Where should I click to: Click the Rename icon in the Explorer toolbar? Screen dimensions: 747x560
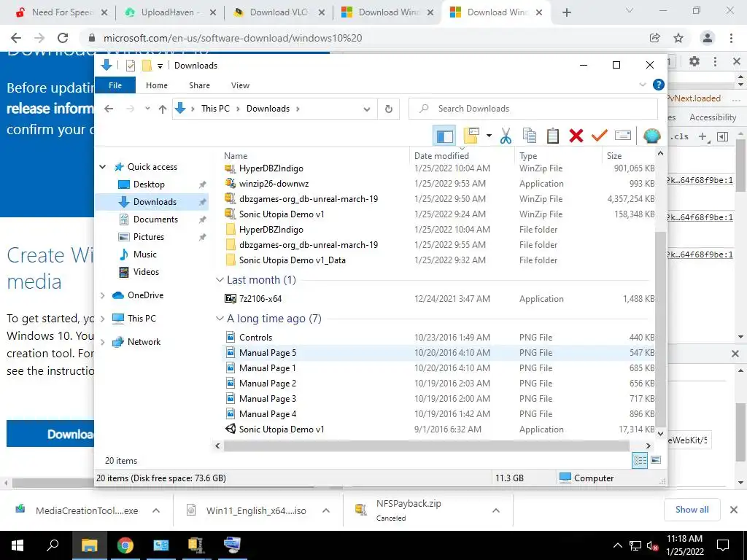[x=623, y=136]
